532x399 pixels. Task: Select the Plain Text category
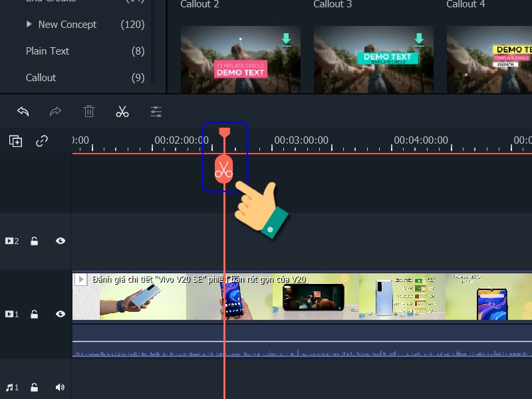47,51
